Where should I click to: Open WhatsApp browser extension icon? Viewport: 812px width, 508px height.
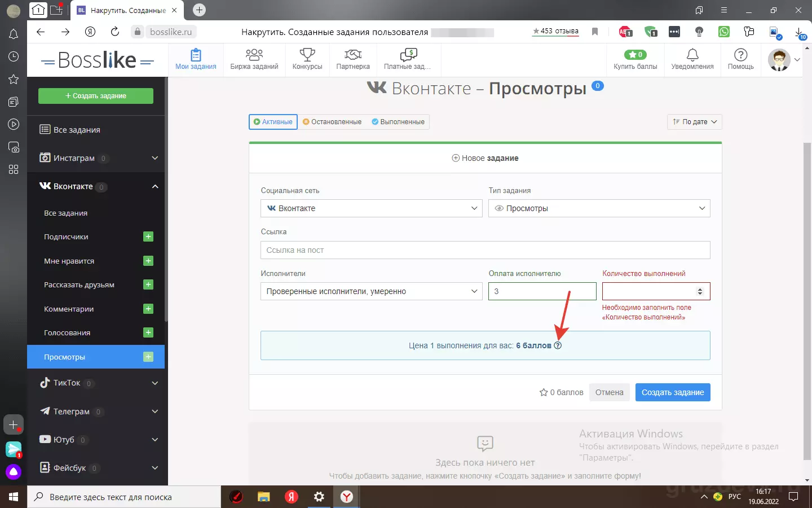(724, 32)
